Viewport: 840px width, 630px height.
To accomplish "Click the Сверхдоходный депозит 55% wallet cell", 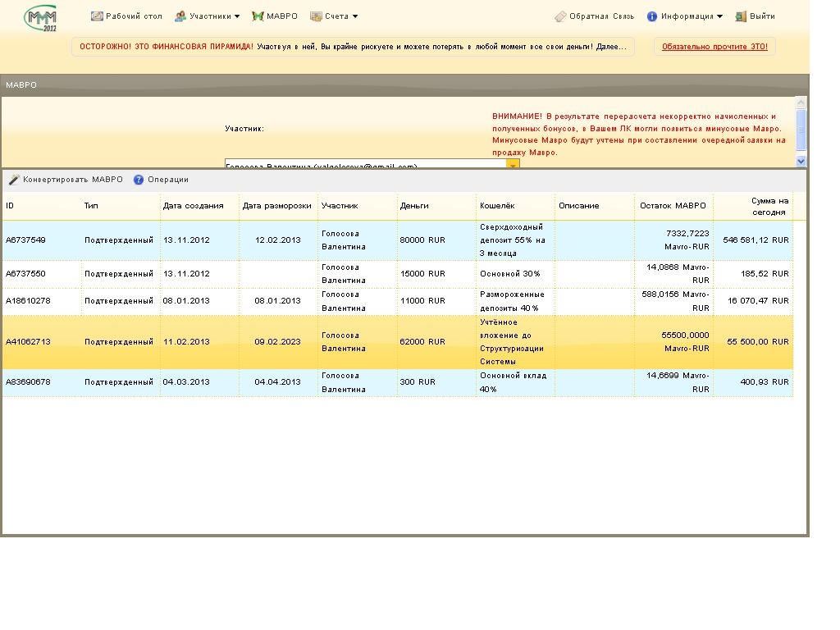I will point(515,240).
